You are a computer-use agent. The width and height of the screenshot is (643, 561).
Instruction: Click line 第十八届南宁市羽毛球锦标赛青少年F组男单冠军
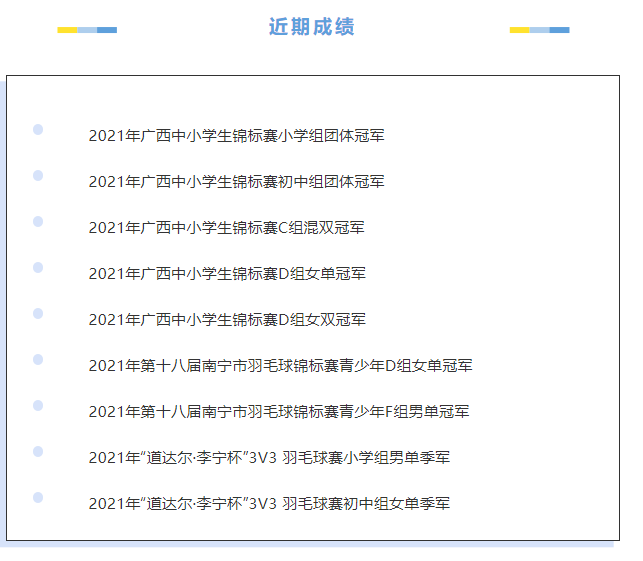(x=279, y=411)
